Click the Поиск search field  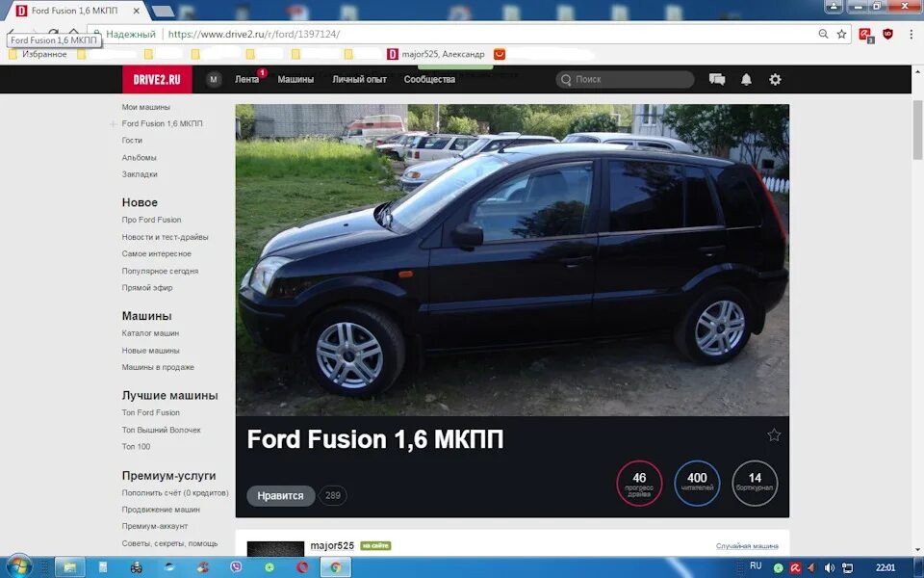point(625,79)
